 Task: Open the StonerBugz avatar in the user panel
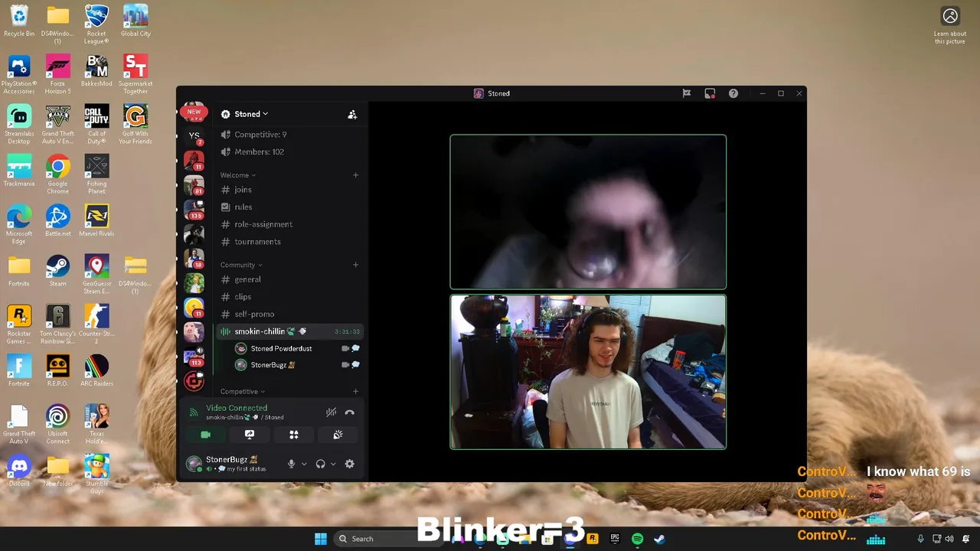click(194, 464)
